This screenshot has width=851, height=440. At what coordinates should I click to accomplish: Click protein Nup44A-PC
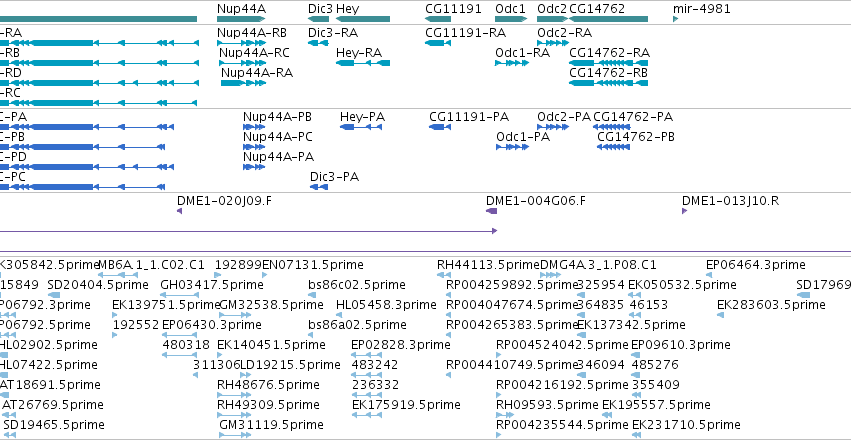click(x=254, y=147)
